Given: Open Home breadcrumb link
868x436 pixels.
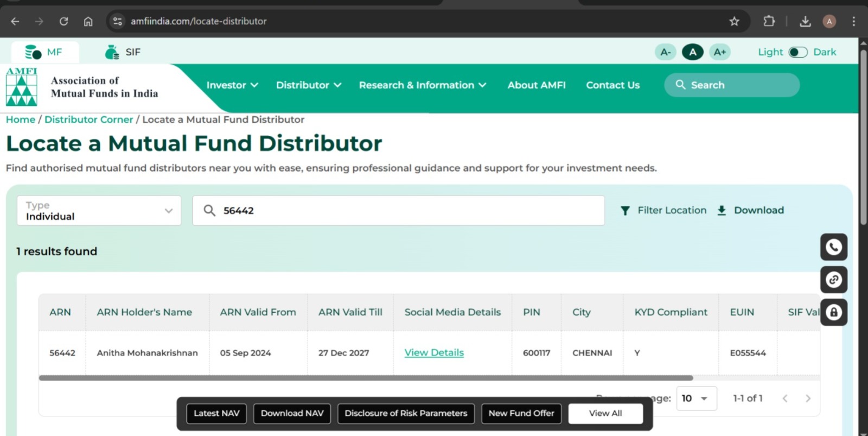Looking at the screenshot, I should tap(21, 119).
